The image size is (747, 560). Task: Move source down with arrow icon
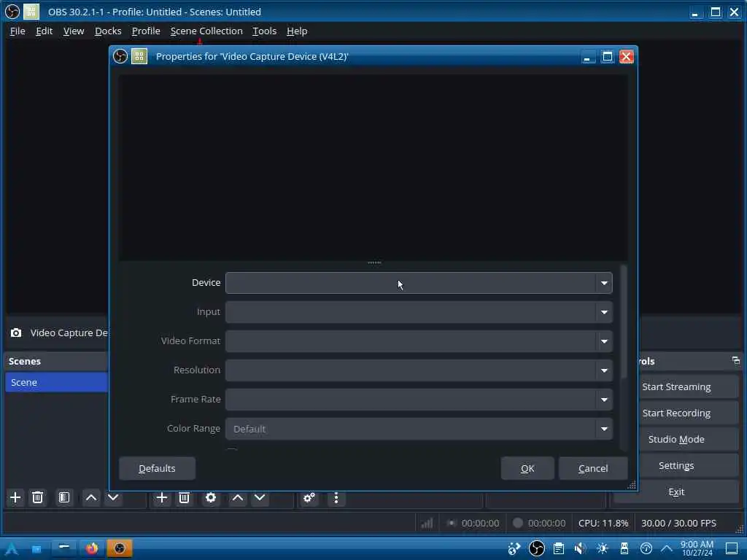[260, 498]
